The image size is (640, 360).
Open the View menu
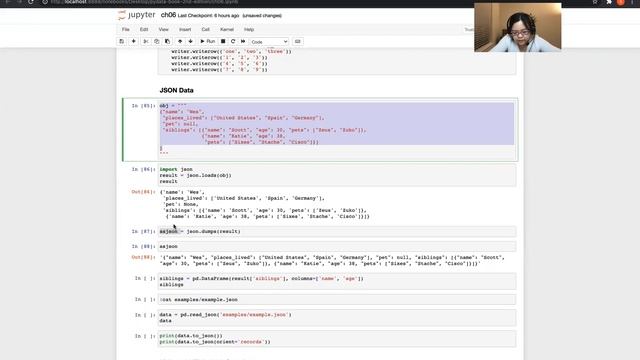coord(163,29)
